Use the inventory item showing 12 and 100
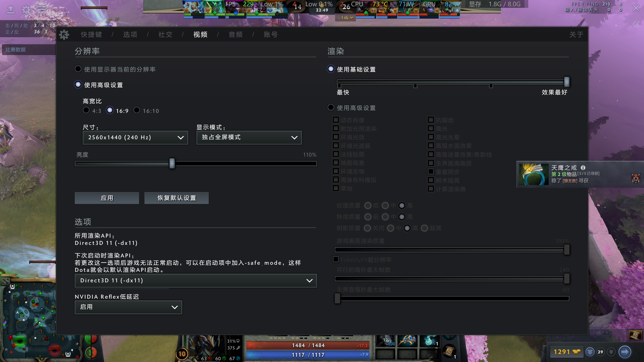Viewport: 644px width, 362px height. (x=385, y=341)
